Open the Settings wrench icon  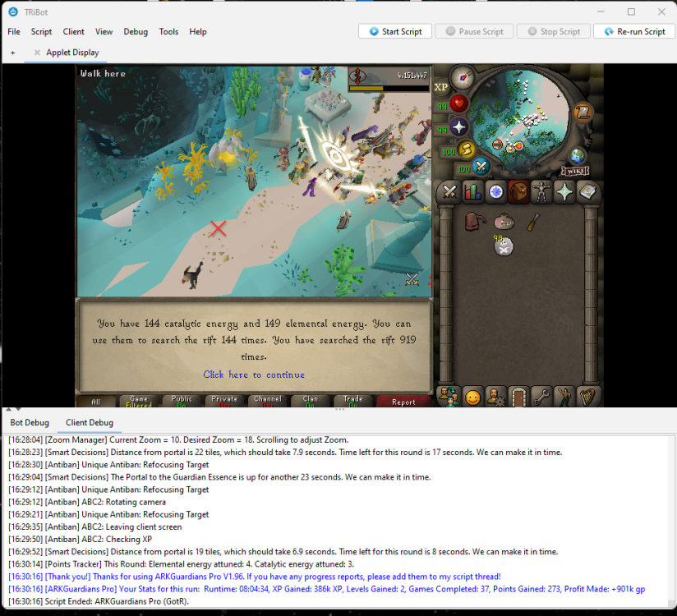click(541, 398)
